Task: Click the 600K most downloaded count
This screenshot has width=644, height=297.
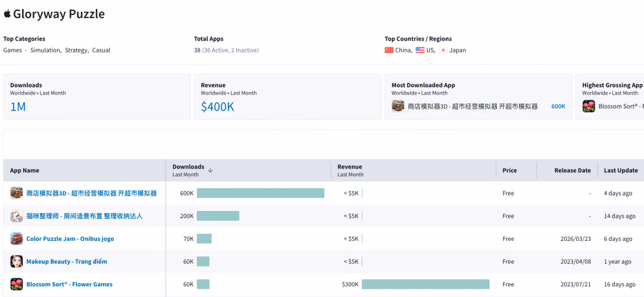Action: point(558,106)
